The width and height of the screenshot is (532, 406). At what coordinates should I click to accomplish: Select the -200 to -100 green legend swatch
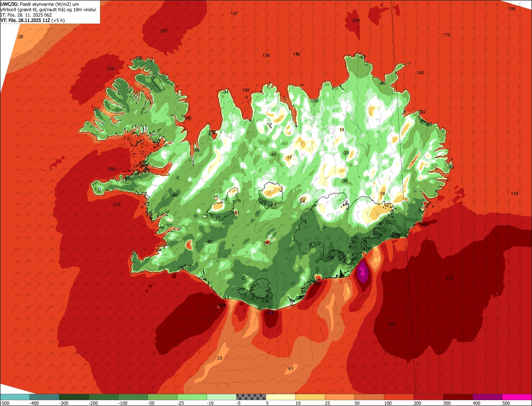pyautogui.click(x=103, y=397)
